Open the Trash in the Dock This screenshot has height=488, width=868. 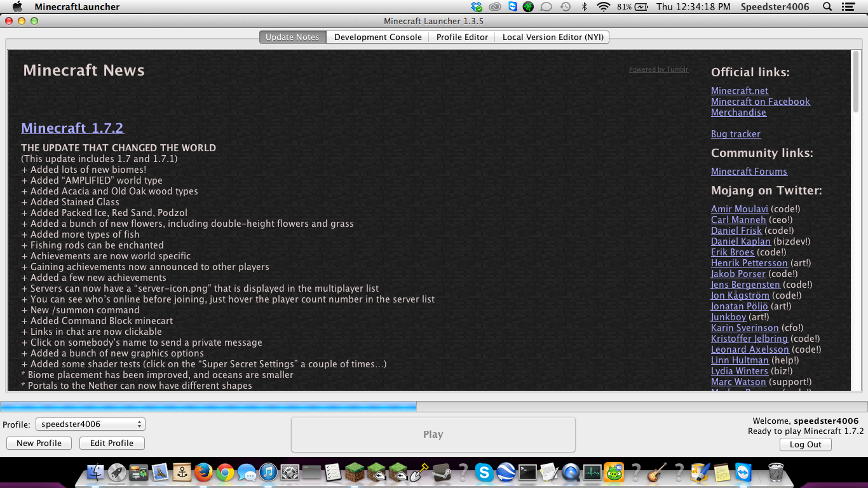click(x=776, y=472)
